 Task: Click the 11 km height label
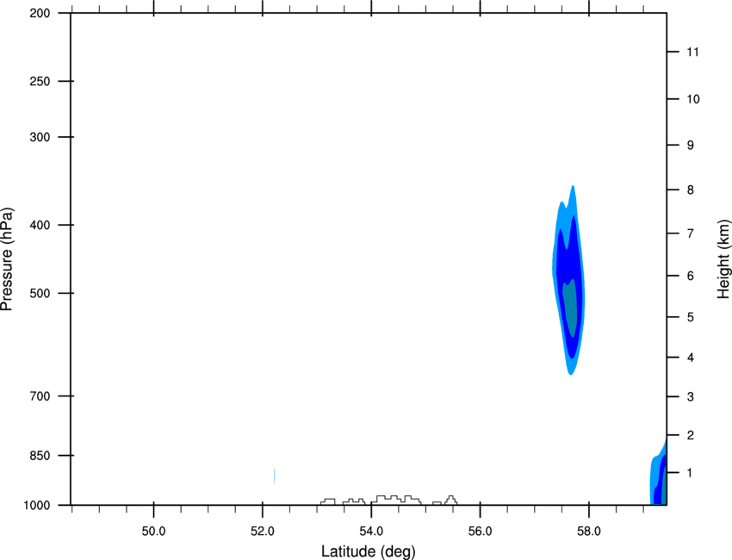coord(692,52)
